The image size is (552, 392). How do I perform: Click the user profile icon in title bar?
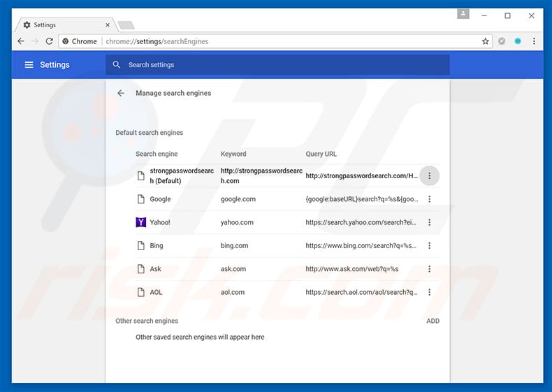tap(463, 14)
